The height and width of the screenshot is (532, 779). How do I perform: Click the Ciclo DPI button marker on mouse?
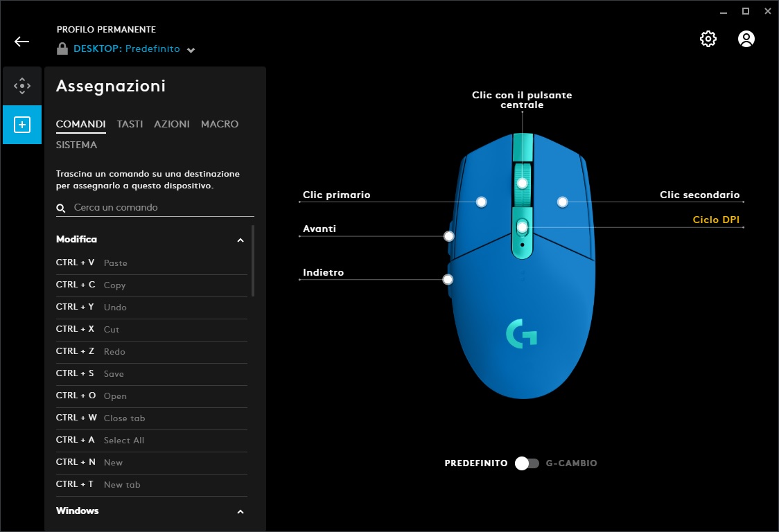[522, 227]
